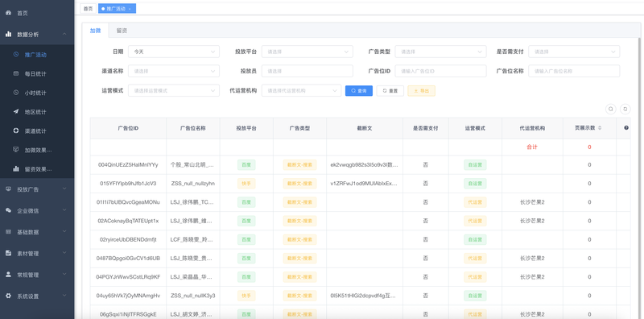
Task: Click the 代运营机构 column header
Action: pyautogui.click(x=532, y=128)
